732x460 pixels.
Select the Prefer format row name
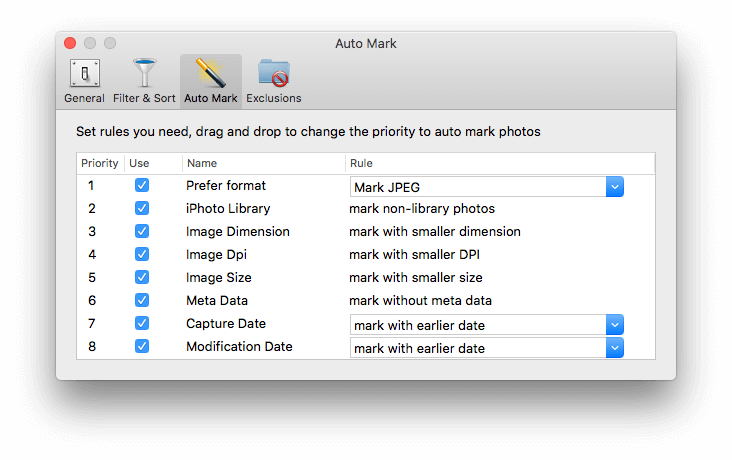click(x=226, y=185)
